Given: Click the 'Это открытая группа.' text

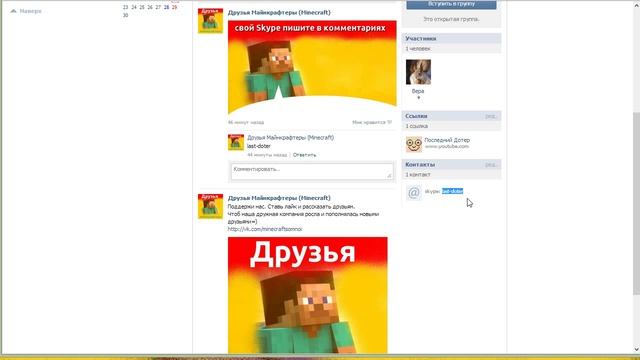Looking at the screenshot, I should (x=451, y=19).
